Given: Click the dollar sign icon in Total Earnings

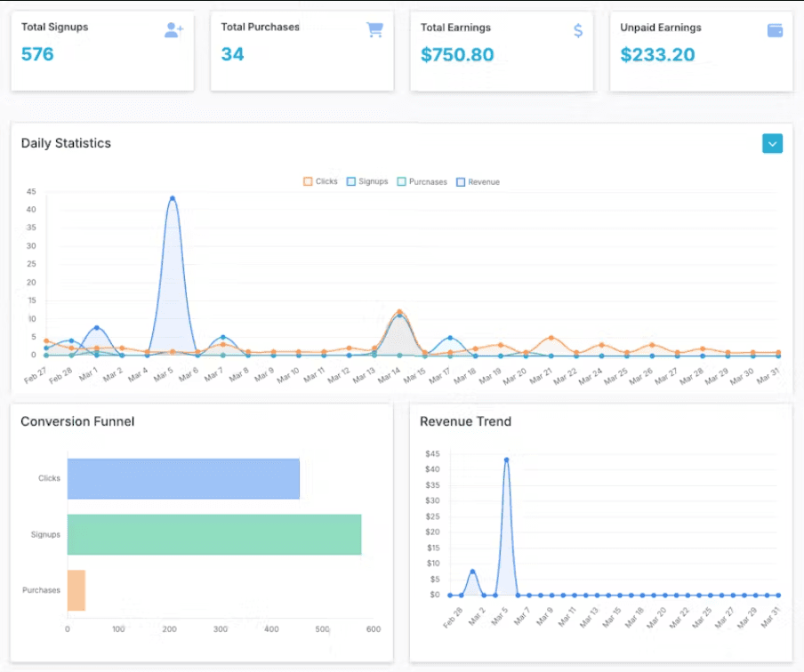Looking at the screenshot, I should [x=578, y=31].
